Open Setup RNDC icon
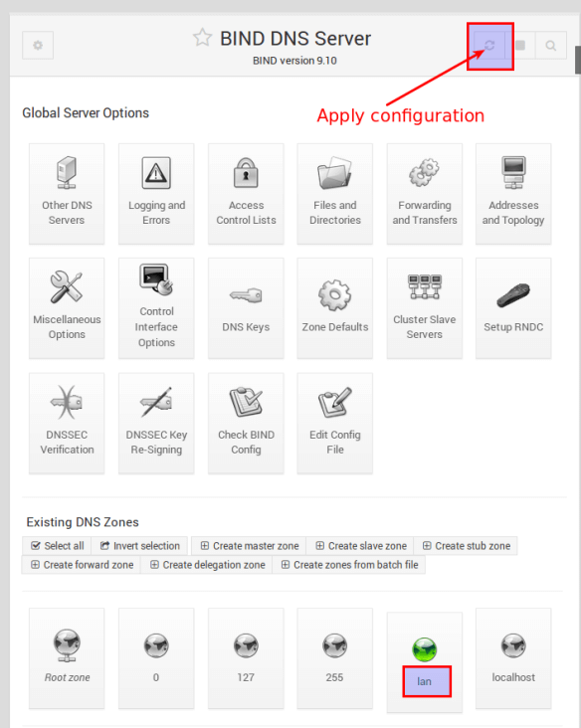Viewport: 581px width, 728px height. (x=513, y=295)
